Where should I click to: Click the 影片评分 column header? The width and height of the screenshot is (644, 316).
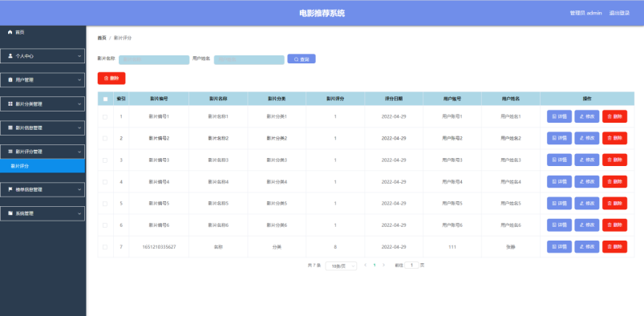[335, 99]
